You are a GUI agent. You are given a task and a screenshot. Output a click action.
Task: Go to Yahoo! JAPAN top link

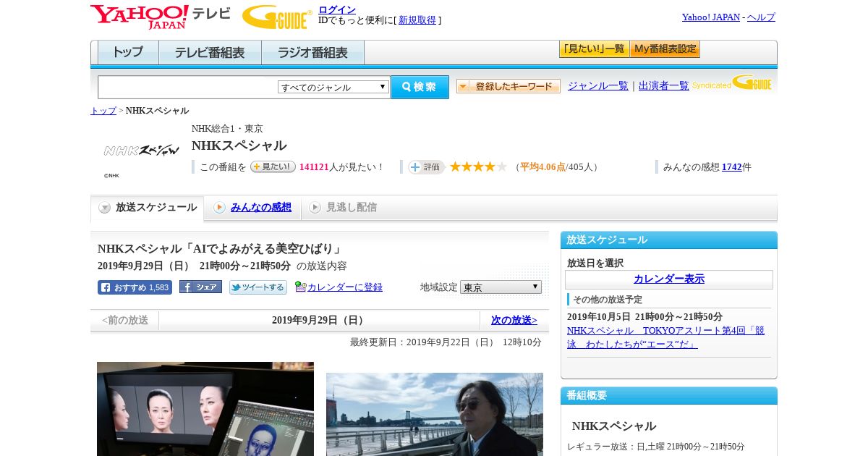(710, 17)
